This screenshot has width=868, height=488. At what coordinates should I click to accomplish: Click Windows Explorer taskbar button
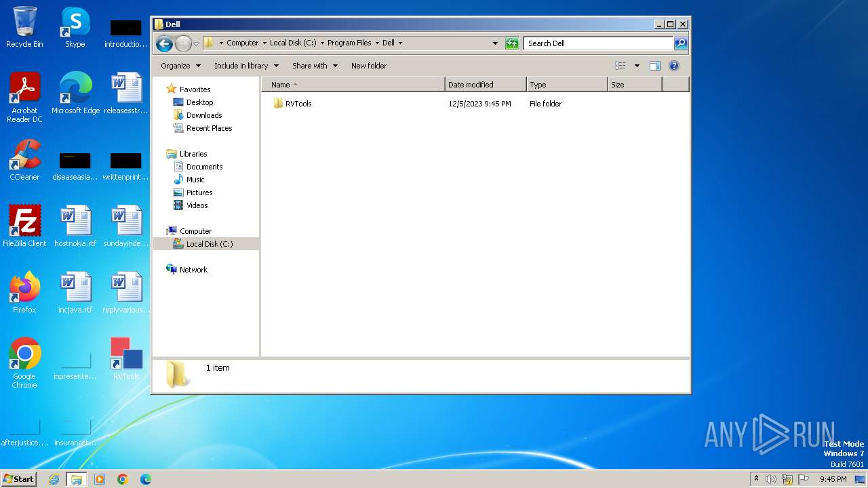[76, 479]
